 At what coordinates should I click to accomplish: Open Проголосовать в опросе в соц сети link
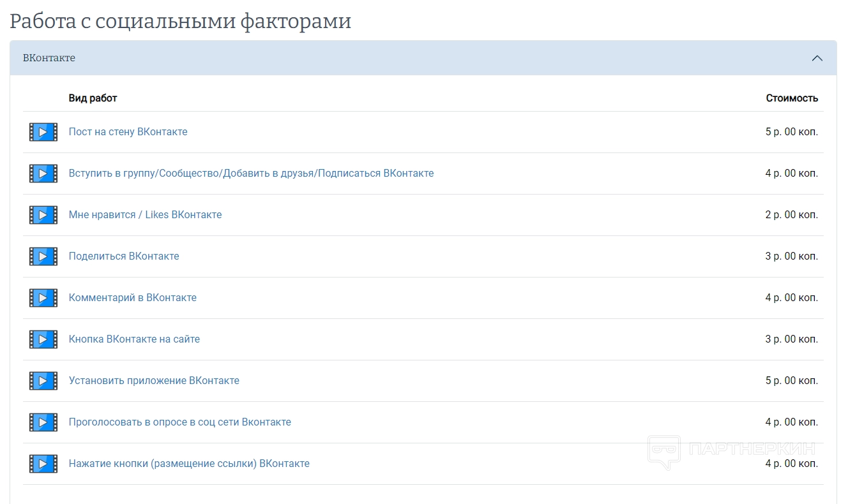[x=180, y=422]
